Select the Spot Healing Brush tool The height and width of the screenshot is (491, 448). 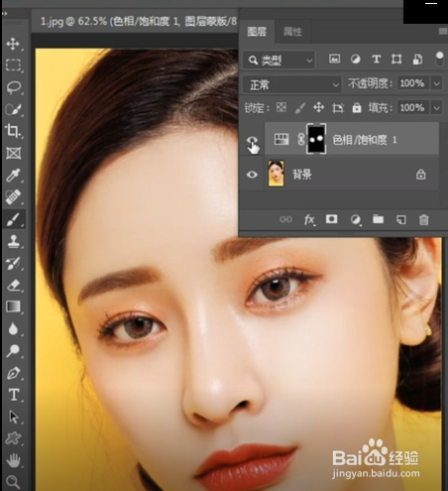pyautogui.click(x=13, y=196)
